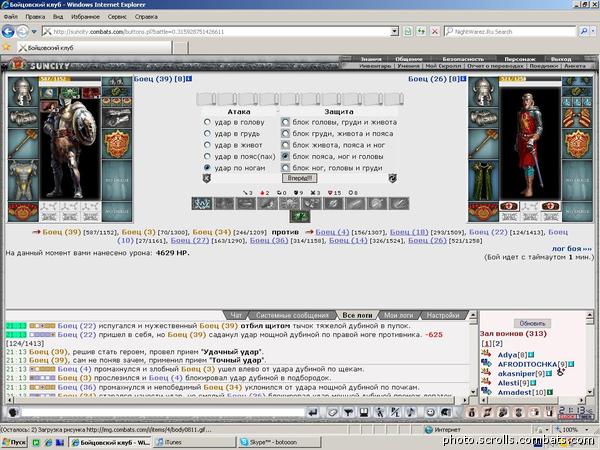Image resolution: width=600 pixels, height=450 pixels.
Task: Open the address bar URL dropdown
Action: 395,31
